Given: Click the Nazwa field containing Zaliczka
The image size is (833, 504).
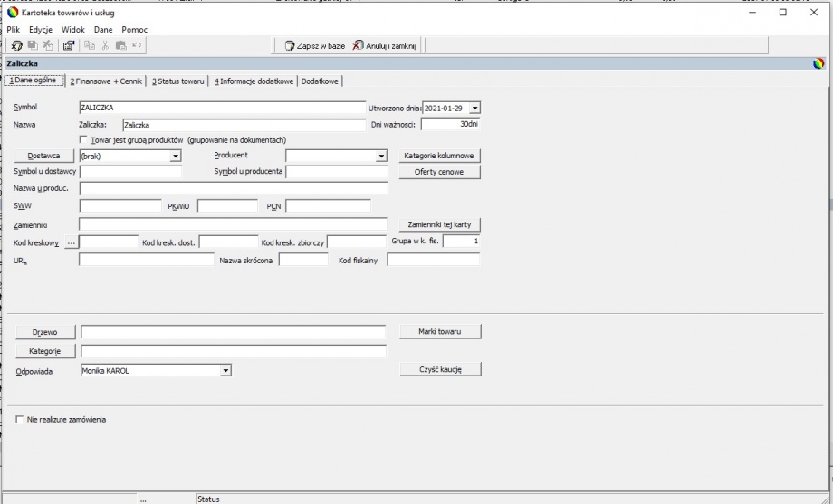Looking at the screenshot, I should (x=244, y=125).
